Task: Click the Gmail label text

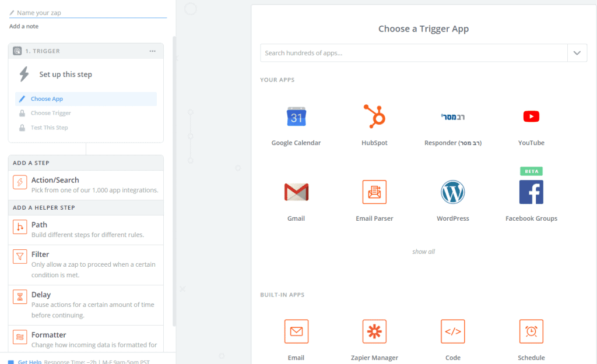Action: pos(296,218)
